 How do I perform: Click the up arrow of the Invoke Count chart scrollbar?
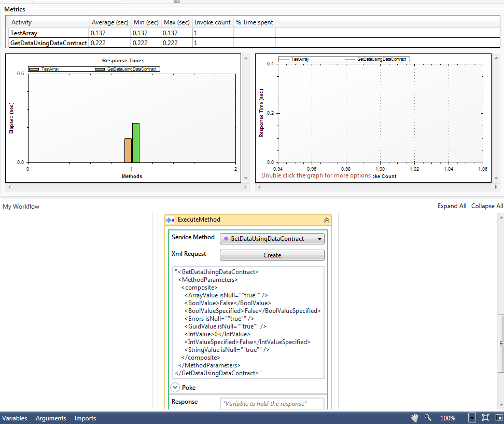pos(496,58)
